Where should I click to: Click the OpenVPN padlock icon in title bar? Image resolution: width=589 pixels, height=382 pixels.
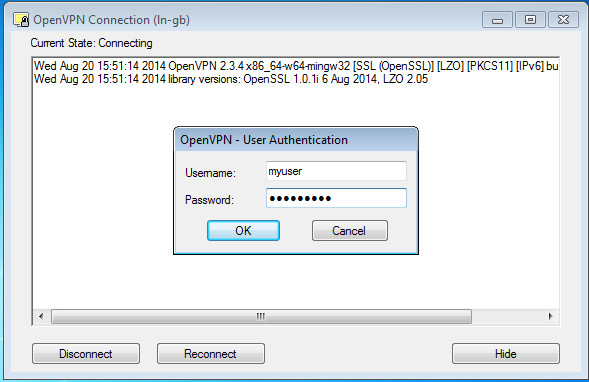pyautogui.click(x=21, y=20)
